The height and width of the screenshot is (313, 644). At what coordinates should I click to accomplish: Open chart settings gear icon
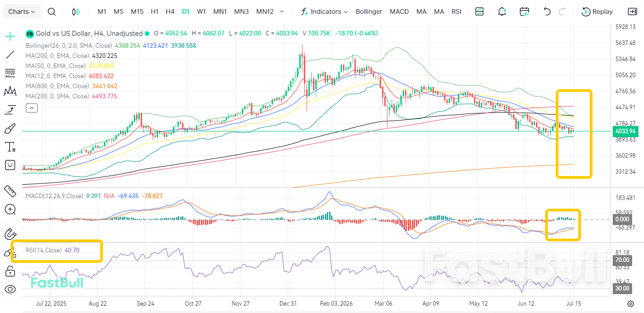tap(631, 304)
